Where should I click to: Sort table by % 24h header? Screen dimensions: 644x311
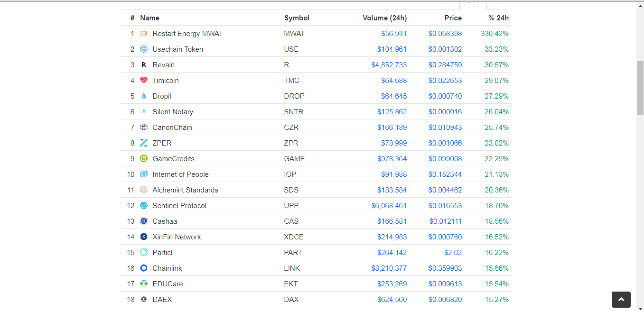coord(498,18)
